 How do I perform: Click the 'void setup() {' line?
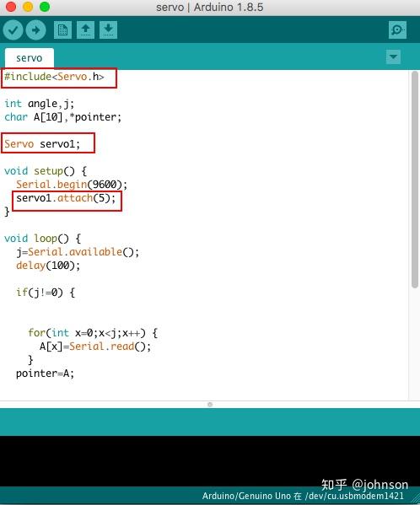(x=46, y=170)
